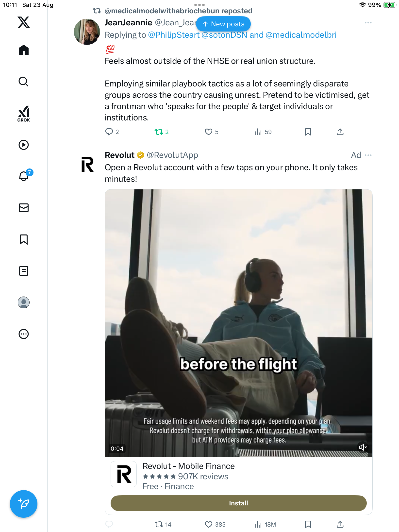Open the profile avatar in sidebar
The image size is (399, 532).
tap(24, 302)
